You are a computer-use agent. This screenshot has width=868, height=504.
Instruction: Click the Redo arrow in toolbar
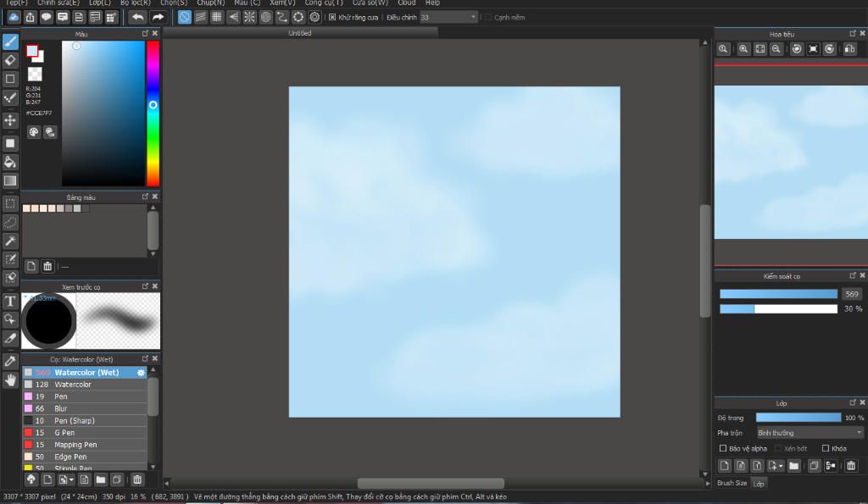pos(158,17)
